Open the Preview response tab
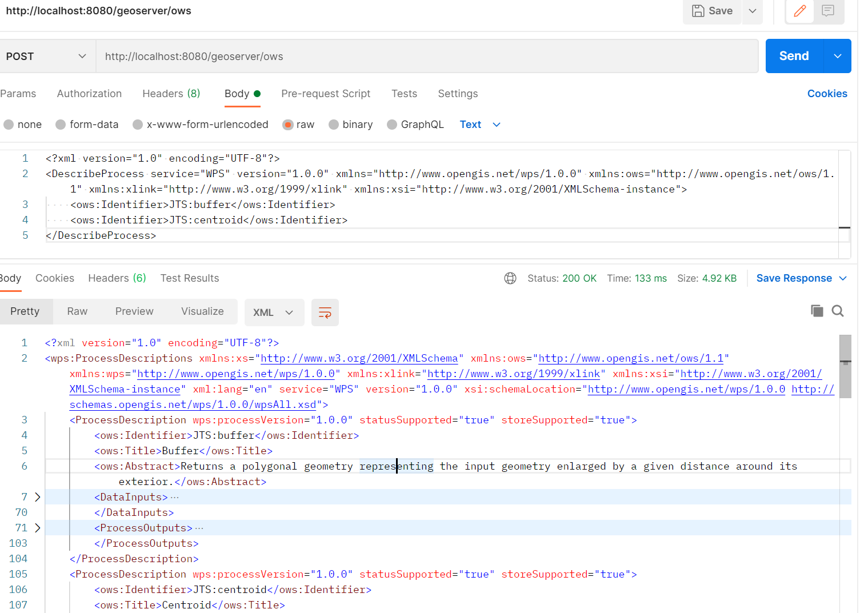The image size is (868, 613). (134, 311)
